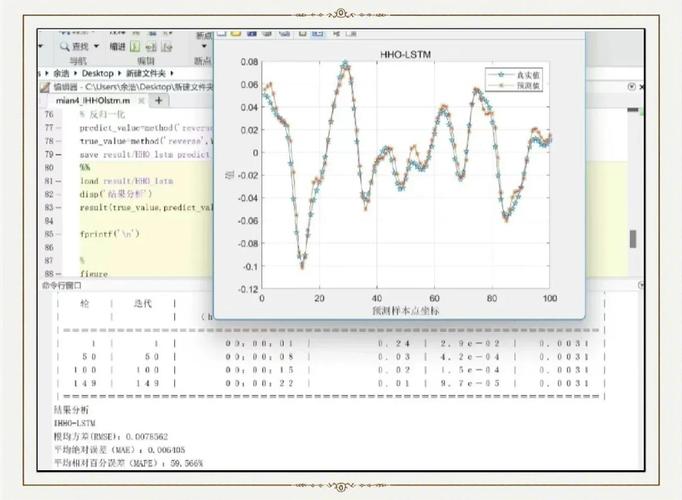Select 新建文件夹 in the address path
This screenshot has width=682, height=500.
146,73
